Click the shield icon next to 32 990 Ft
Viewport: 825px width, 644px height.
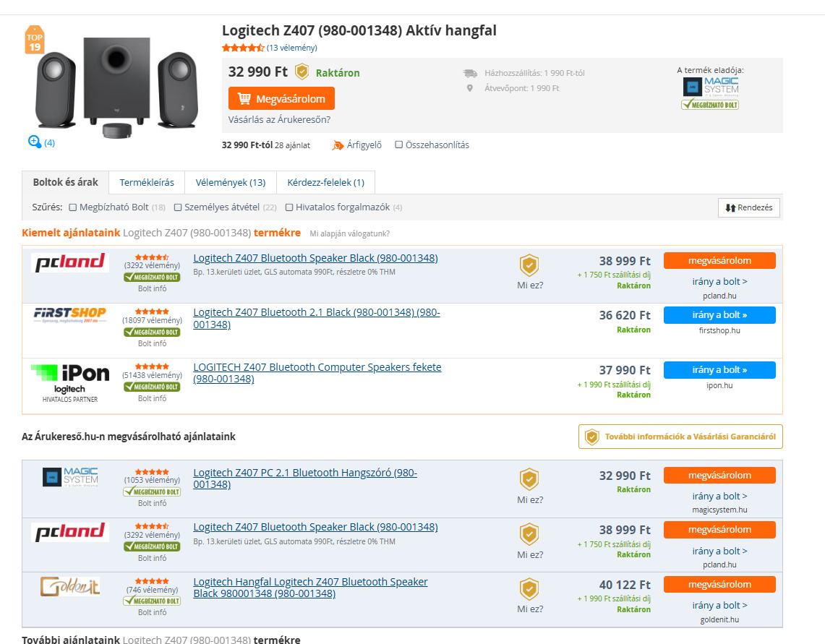tap(302, 72)
